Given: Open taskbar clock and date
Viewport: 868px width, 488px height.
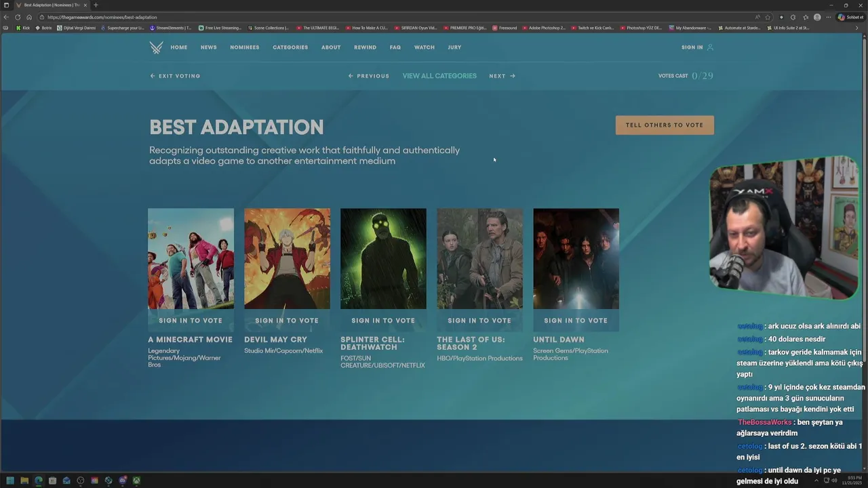Looking at the screenshot, I should point(850,481).
